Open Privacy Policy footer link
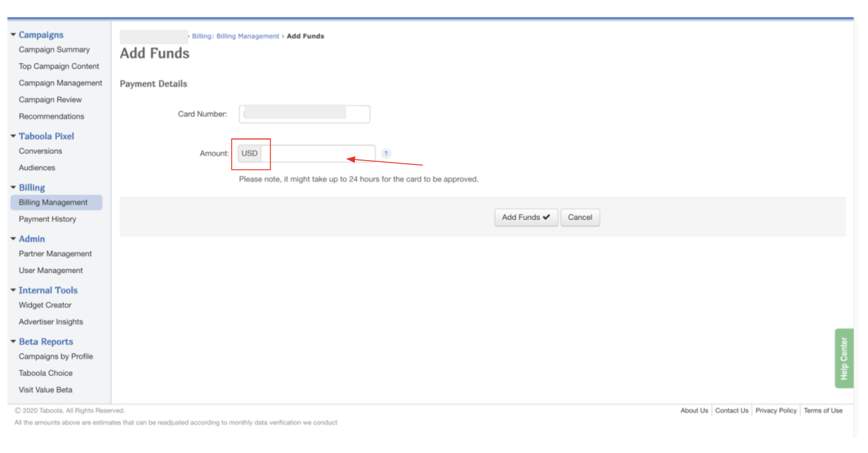The height and width of the screenshot is (453, 868). coord(776,411)
